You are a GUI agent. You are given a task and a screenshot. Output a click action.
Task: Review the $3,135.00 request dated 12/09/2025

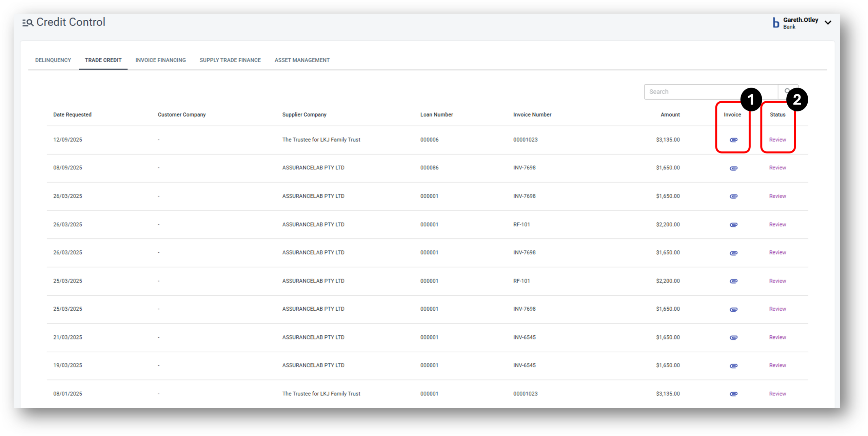(777, 140)
